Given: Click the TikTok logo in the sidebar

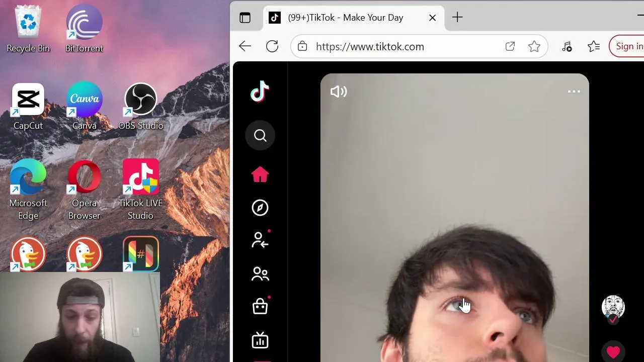Looking at the screenshot, I should (260, 92).
